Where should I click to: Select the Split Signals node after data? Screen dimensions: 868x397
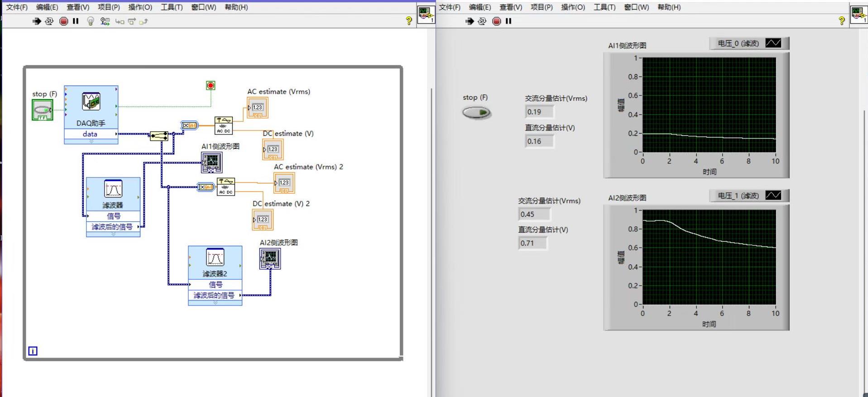click(159, 135)
